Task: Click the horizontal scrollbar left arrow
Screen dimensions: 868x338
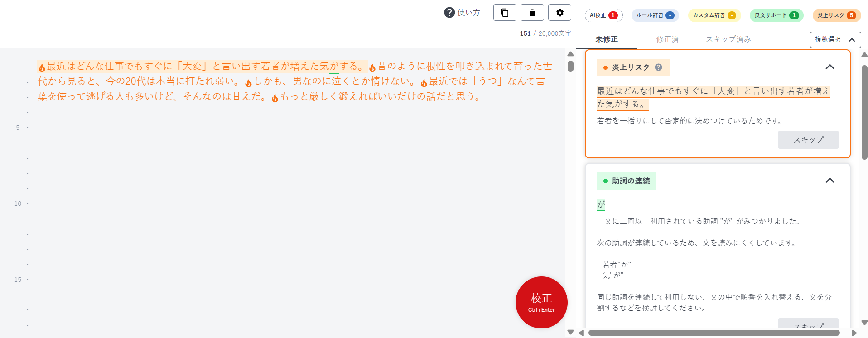Action: point(581,333)
